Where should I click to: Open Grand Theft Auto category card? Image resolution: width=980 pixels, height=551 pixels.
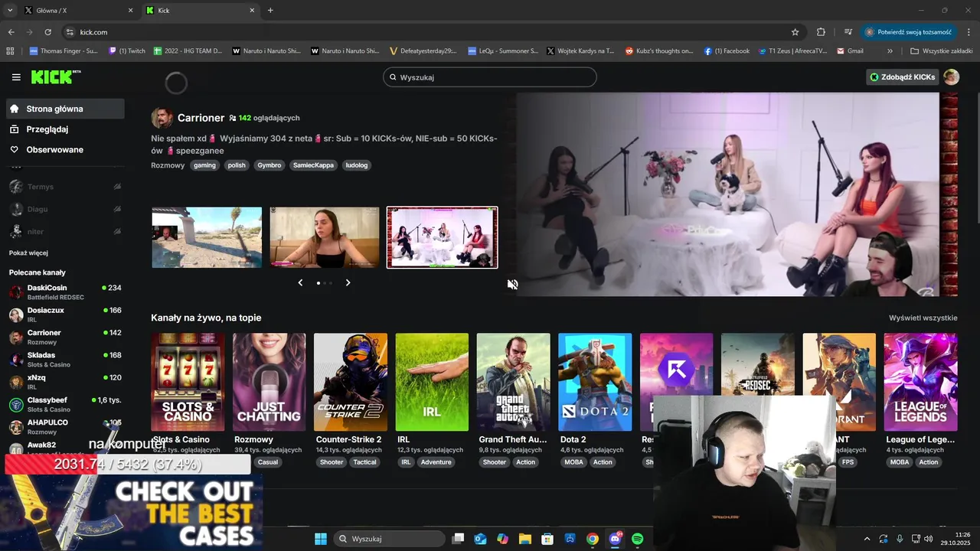coord(513,382)
